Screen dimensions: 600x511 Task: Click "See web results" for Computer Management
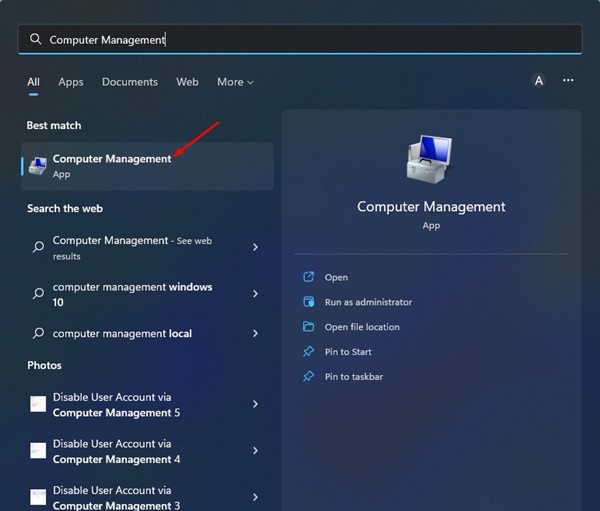pyautogui.click(x=196, y=241)
